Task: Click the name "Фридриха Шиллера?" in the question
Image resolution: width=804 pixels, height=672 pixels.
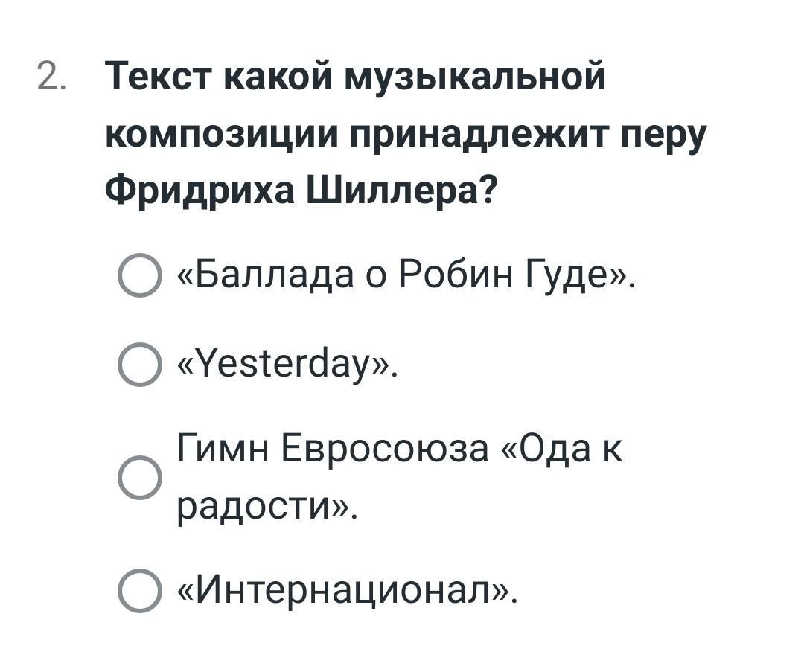Action: tap(301, 194)
